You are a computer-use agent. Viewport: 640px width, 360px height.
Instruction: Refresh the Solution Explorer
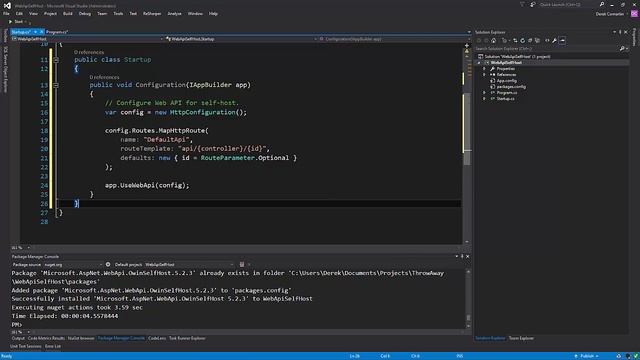(x=522, y=40)
